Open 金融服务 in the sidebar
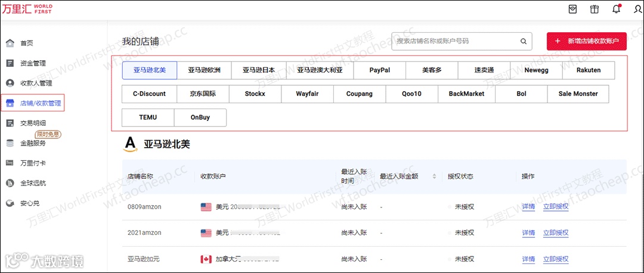 pyautogui.click(x=33, y=143)
